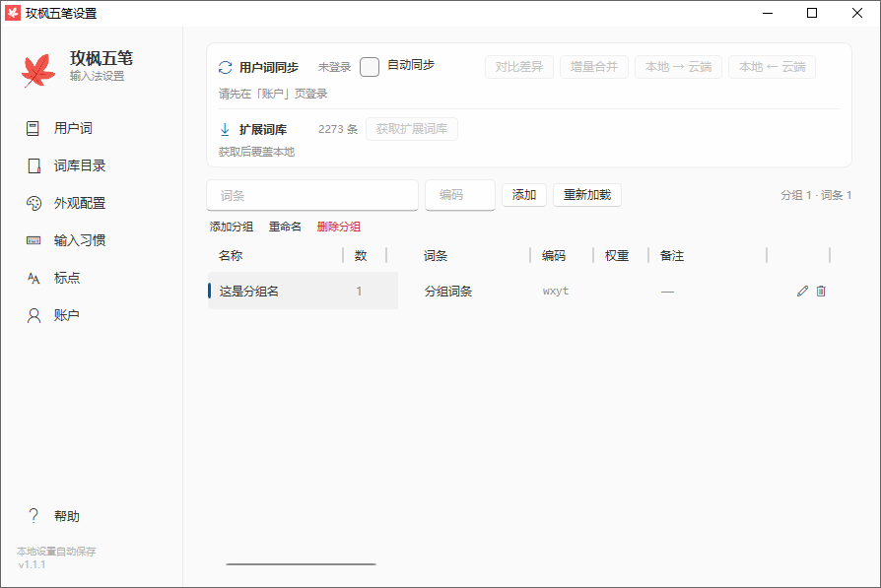This screenshot has height=588, width=881.
Task: Click the 输入习惯 keyboard icon
Action: tap(34, 240)
